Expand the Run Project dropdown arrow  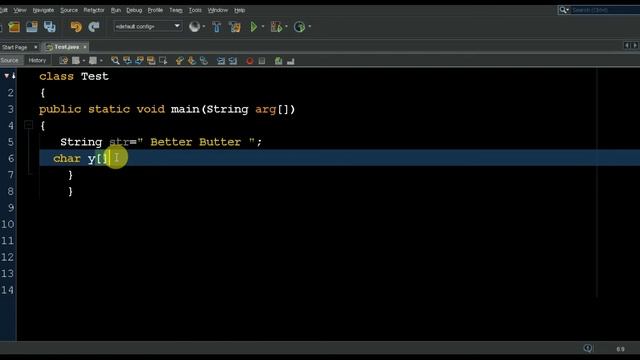[x=262, y=27]
